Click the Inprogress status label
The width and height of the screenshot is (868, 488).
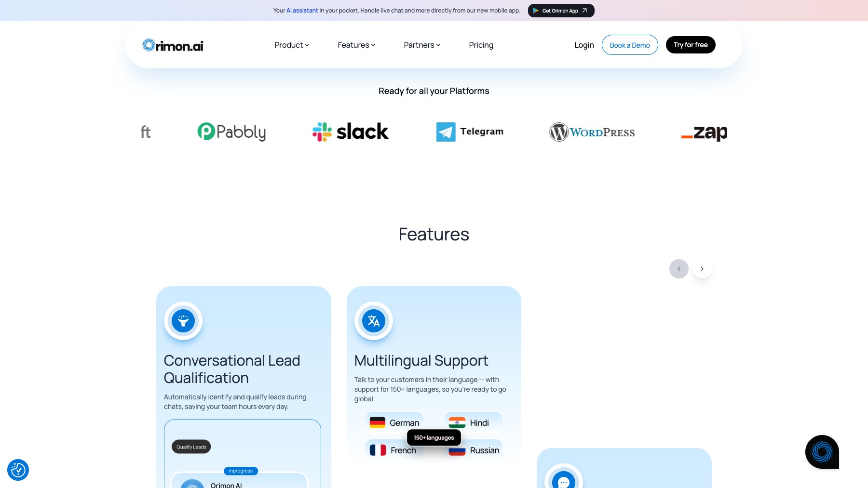pos(241,471)
